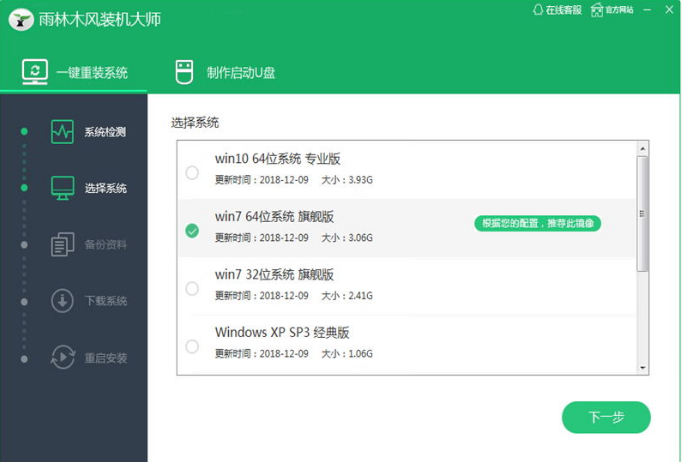The width and height of the screenshot is (682, 462).
Task: Select win10 64位系统 专业版 radio button
Action: click(x=192, y=173)
